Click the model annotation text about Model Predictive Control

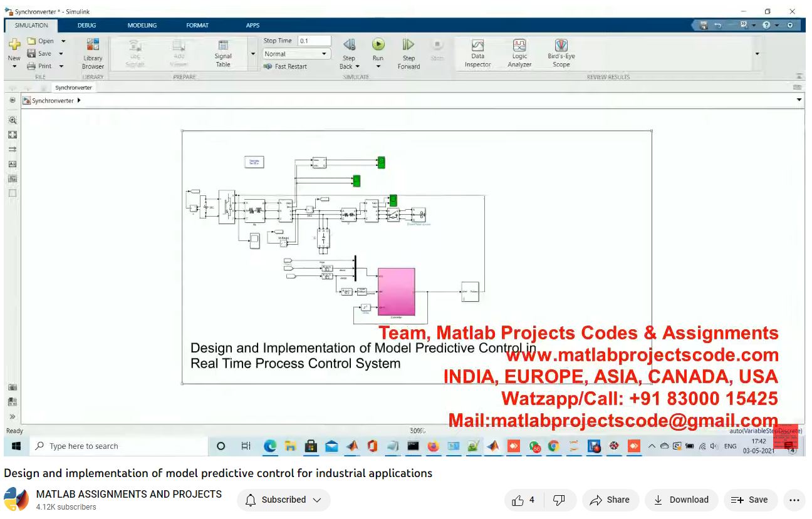coord(363,356)
